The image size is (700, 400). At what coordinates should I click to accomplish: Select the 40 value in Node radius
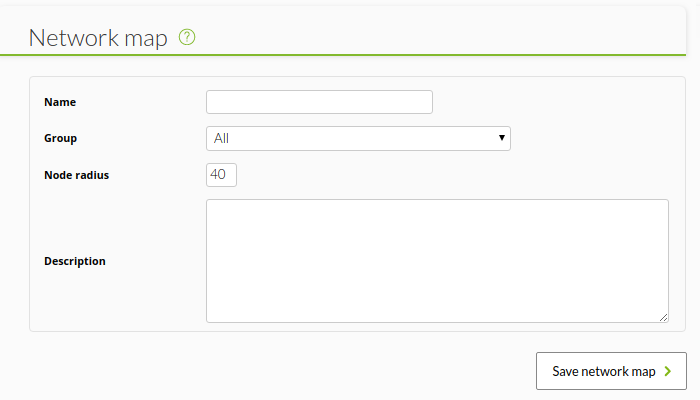tap(218, 174)
